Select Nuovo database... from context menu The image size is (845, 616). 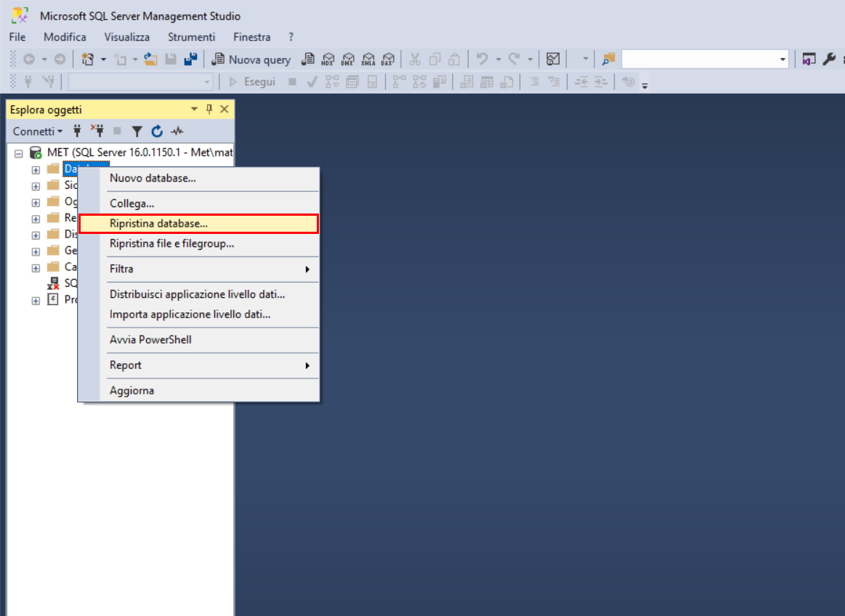199,179
